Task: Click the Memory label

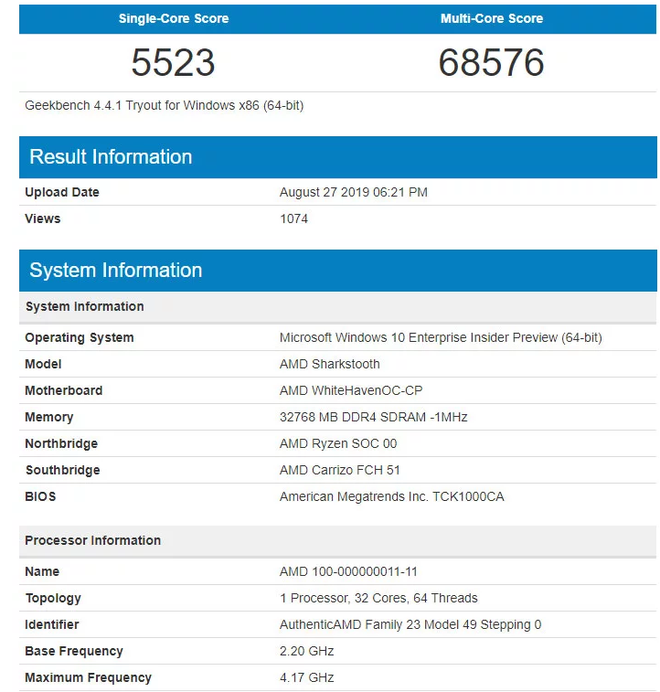Action: coord(49,417)
